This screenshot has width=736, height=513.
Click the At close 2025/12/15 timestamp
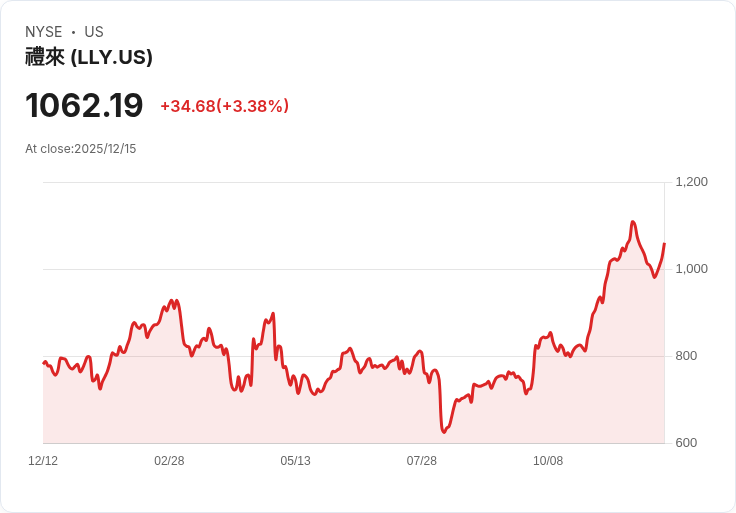81,149
